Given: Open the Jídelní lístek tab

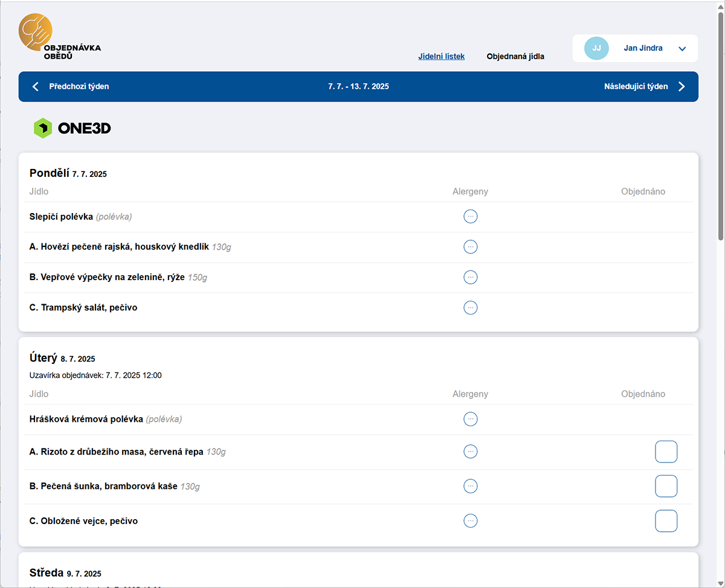Looking at the screenshot, I should pyautogui.click(x=441, y=56).
